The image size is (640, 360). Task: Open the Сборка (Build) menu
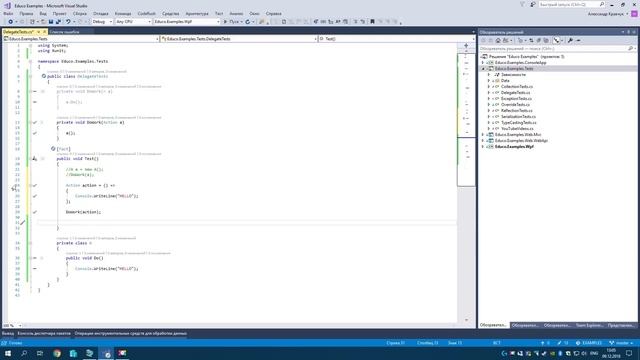pos(80,13)
